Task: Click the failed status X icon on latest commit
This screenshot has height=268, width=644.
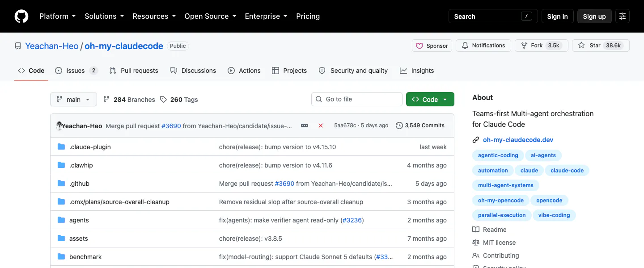Action: [x=321, y=126]
